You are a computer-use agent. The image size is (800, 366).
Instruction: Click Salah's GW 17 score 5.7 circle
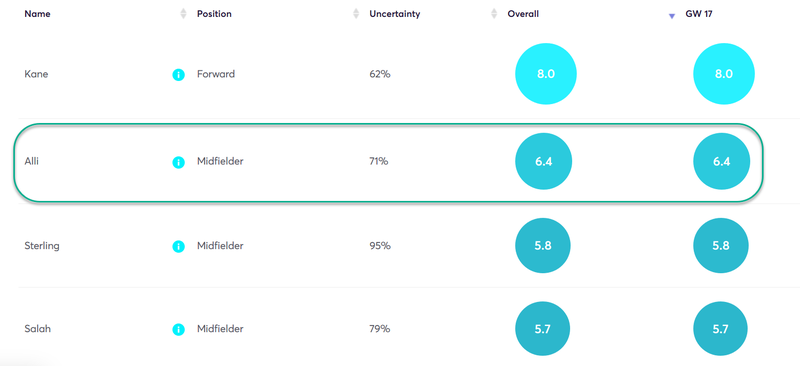click(720, 329)
